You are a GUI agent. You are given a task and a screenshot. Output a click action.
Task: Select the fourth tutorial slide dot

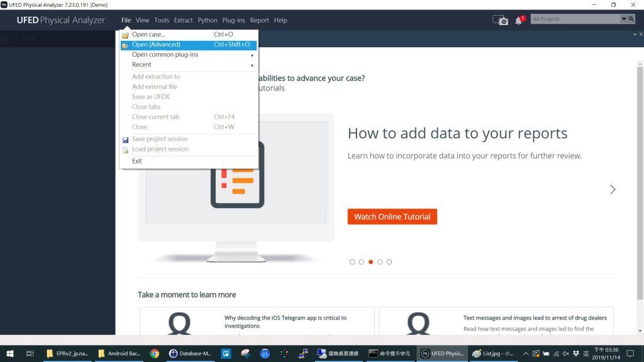[x=380, y=262]
